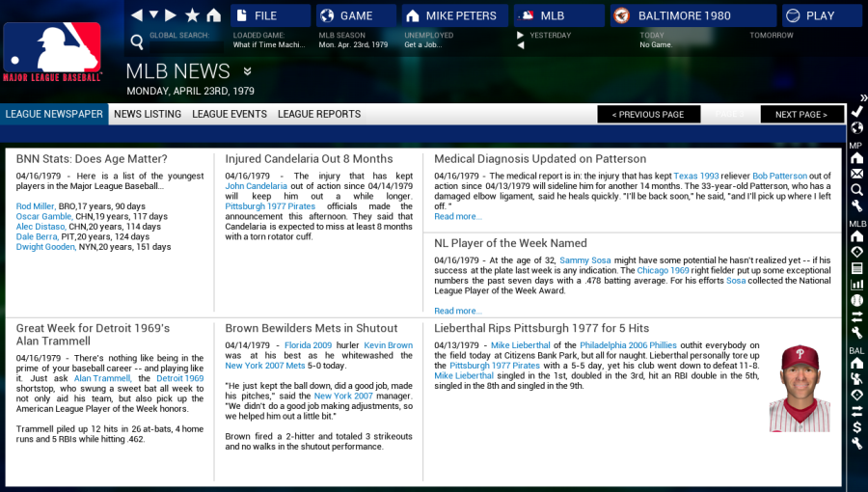Click the home icon under MP

[x=856, y=159]
